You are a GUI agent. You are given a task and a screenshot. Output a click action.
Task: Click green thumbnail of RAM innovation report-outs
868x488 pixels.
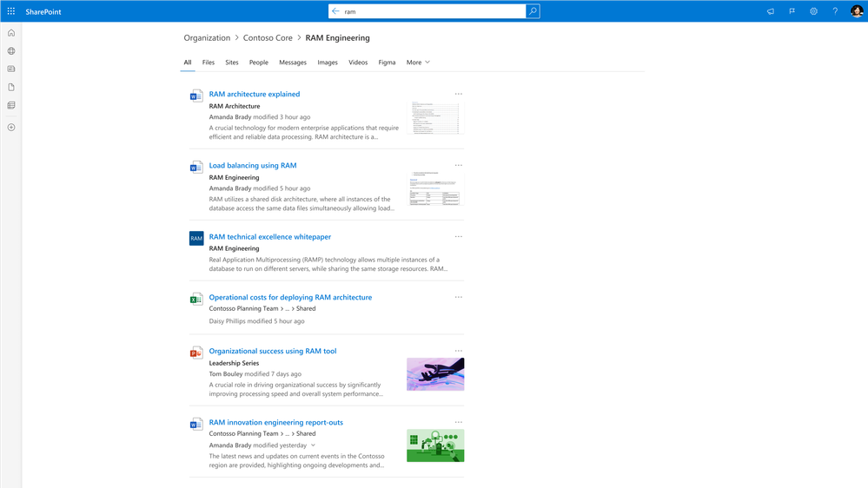(x=435, y=445)
